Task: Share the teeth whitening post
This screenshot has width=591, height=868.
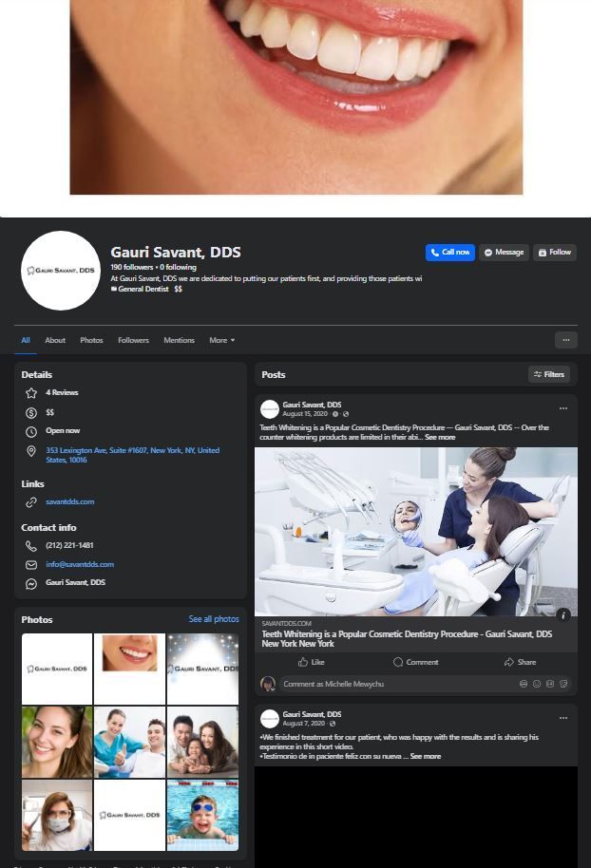Action: (x=520, y=662)
